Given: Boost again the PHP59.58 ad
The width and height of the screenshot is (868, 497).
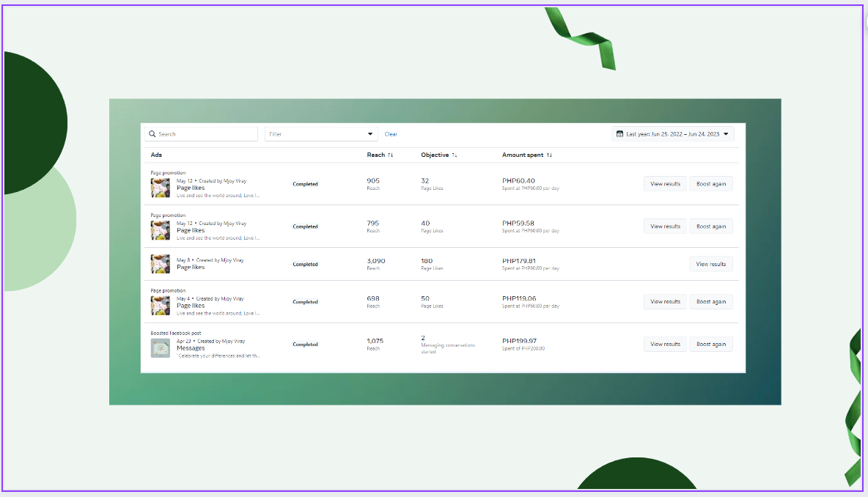Looking at the screenshot, I should pos(711,227).
